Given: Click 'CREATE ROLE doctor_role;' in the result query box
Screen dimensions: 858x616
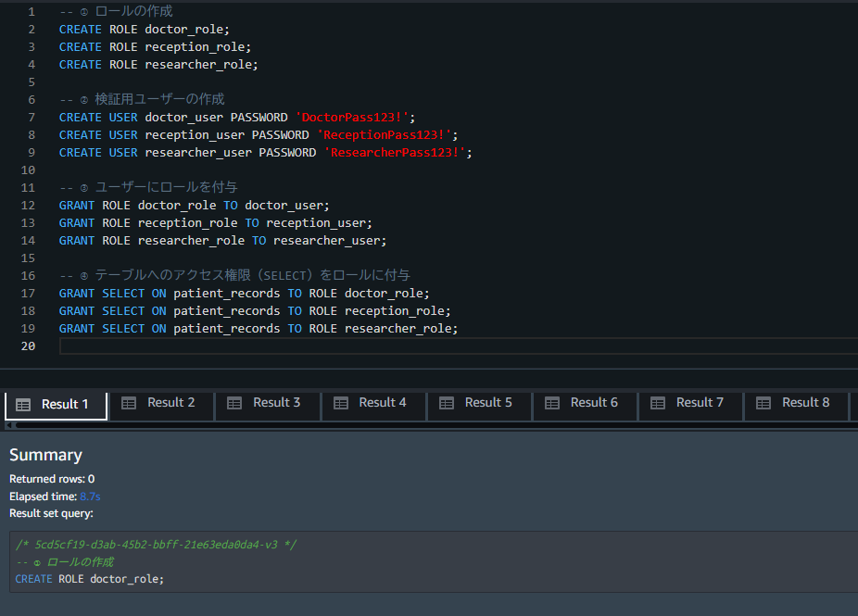Looking at the screenshot, I should tap(89, 579).
